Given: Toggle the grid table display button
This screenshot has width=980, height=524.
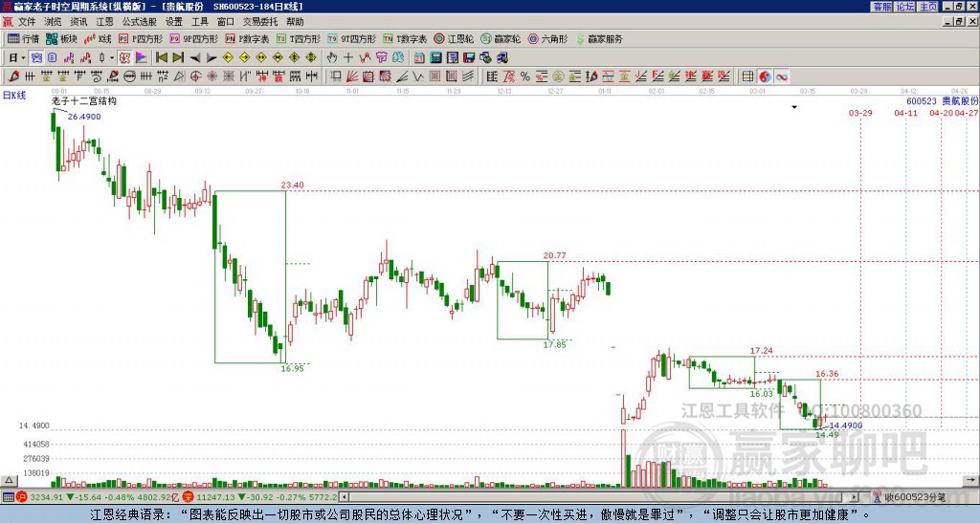Looking at the screenshot, I should click(747, 76).
